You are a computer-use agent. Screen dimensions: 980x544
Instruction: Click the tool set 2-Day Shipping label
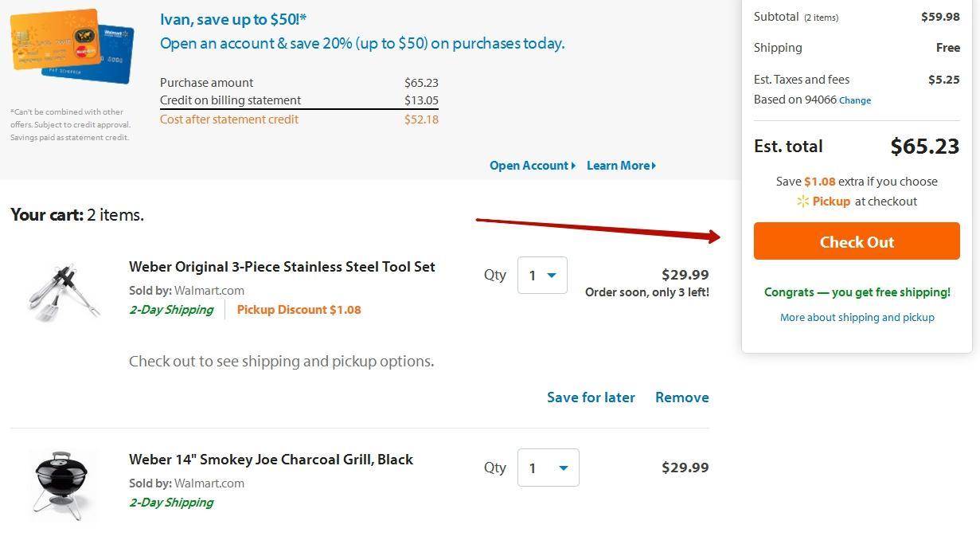tap(171, 310)
